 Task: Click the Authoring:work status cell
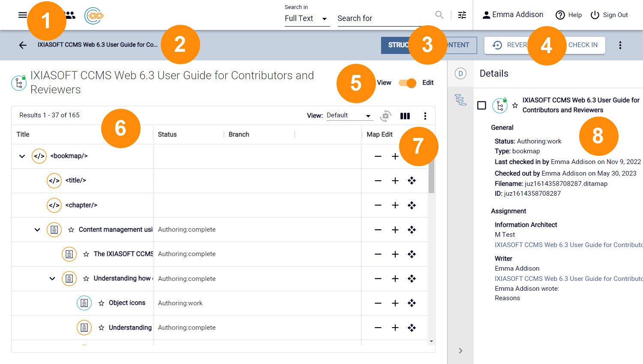tap(180, 303)
